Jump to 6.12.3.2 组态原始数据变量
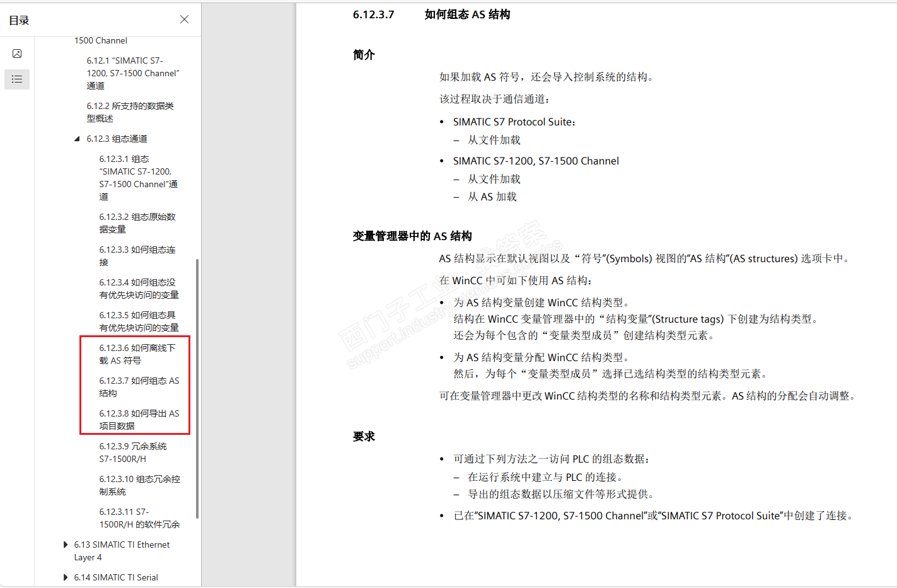897x588 pixels. pyautogui.click(x=137, y=223)
